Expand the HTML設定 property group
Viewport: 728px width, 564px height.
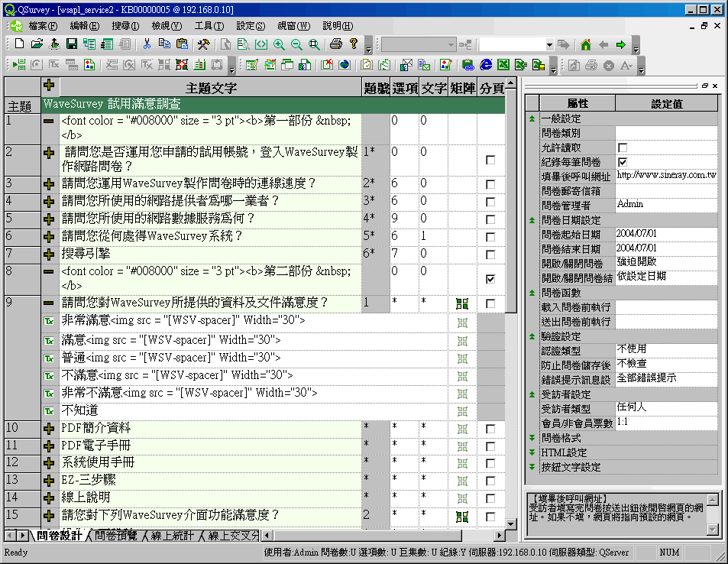pyautogui.click(x=532, y=452)
